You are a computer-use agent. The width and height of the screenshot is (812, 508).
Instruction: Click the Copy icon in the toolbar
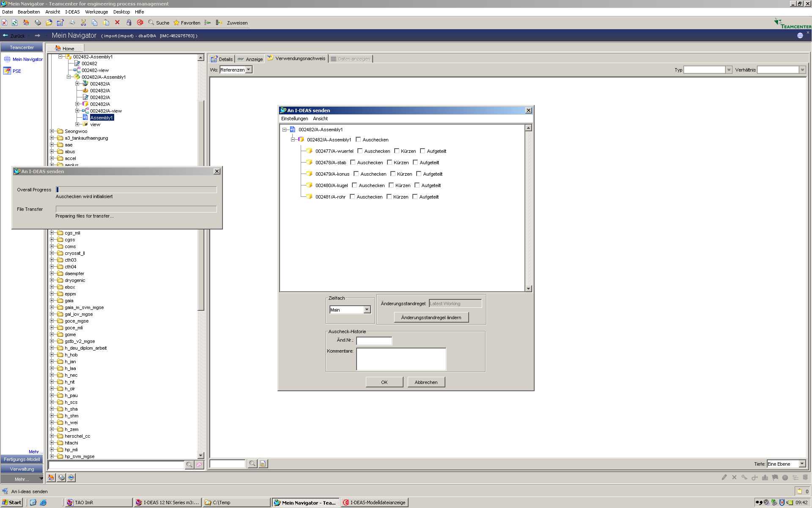[x=94, y=23]
